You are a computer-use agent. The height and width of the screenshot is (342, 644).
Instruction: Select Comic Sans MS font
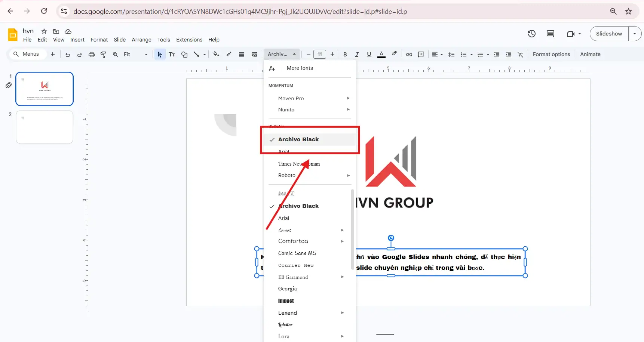[297, 253]
